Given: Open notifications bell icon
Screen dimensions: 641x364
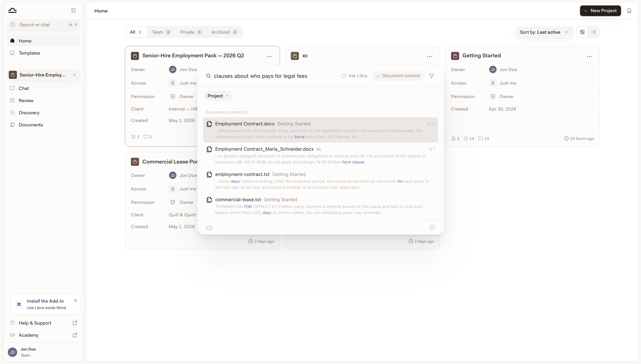Looking at the screenshot, I should (x=629, y=11).
